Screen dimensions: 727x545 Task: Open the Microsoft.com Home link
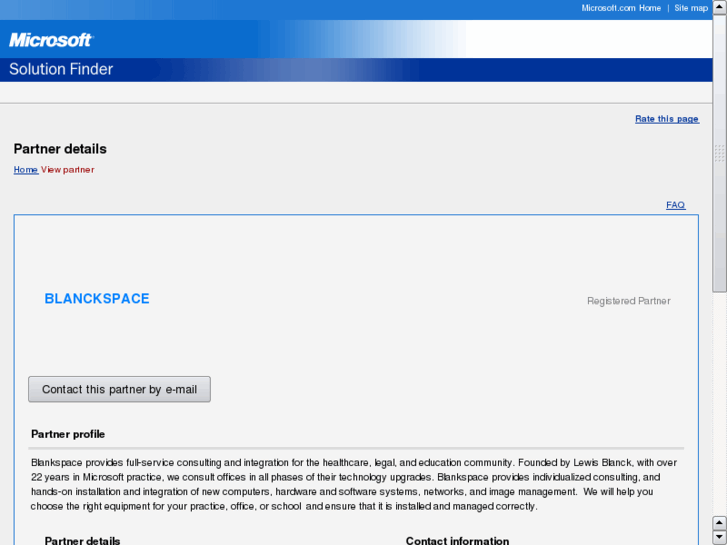(x=621, y=8)
